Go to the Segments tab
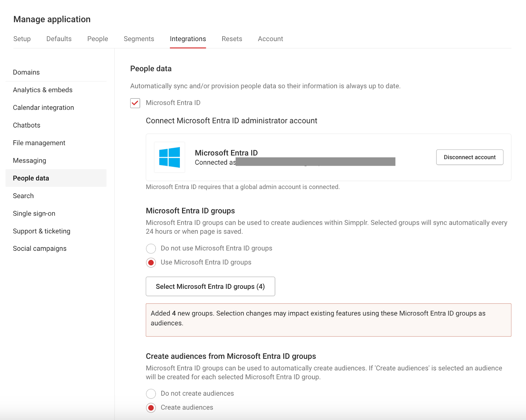Screen dimensions: 526x420 click(139, 39)
